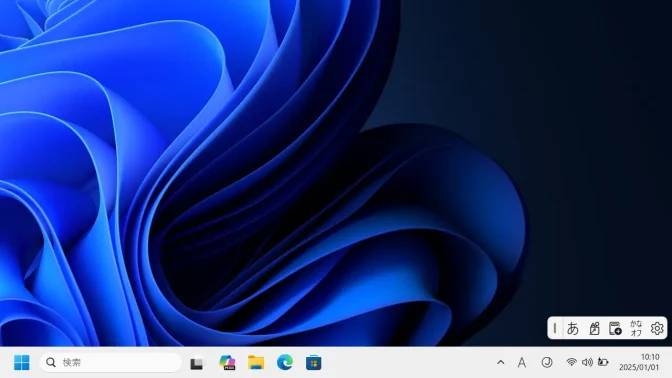This screenshot has height=378, width=672.
Task: Open dictionary word registration on IME toolbar
Action: click(615, 328)
